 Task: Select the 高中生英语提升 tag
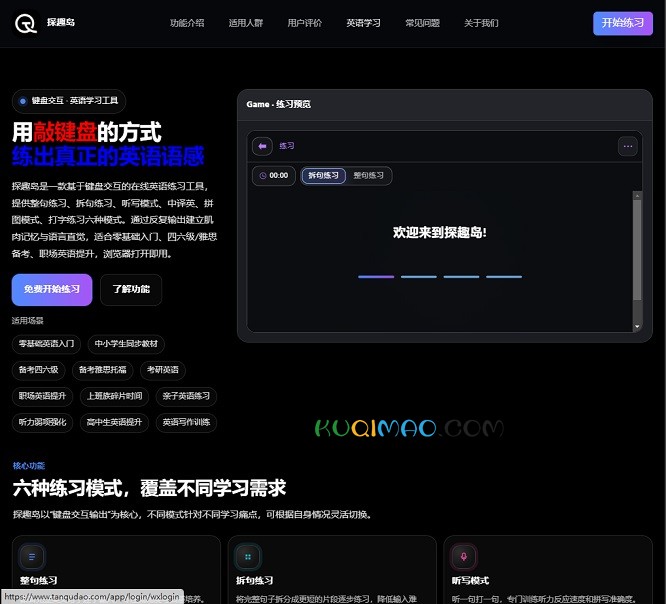click(114, 423)
